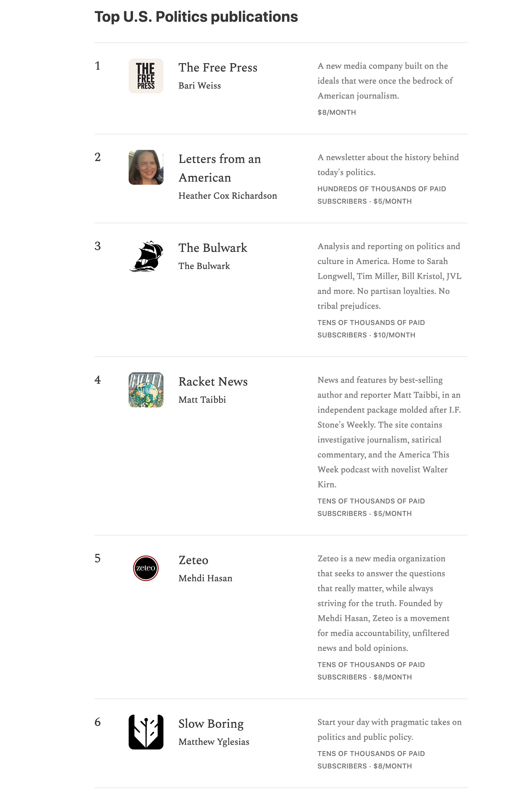Click Heather Cox Richardson's profile photo

pyautogui.click(x=146, y=167)
